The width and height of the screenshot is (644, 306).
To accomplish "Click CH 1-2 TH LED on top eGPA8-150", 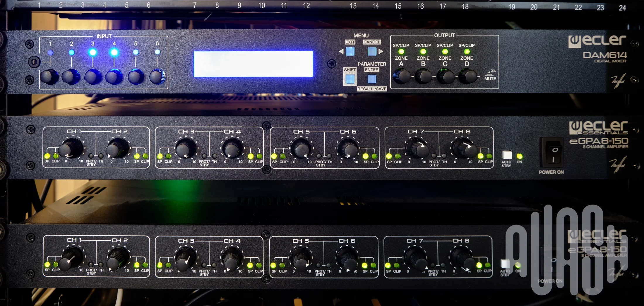I will 101,156.
